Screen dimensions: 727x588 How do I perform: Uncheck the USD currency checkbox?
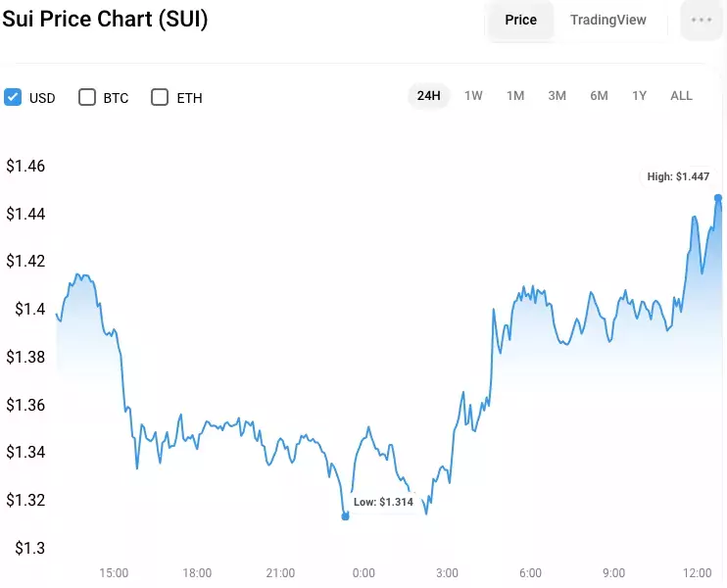[x=13, y=97]
